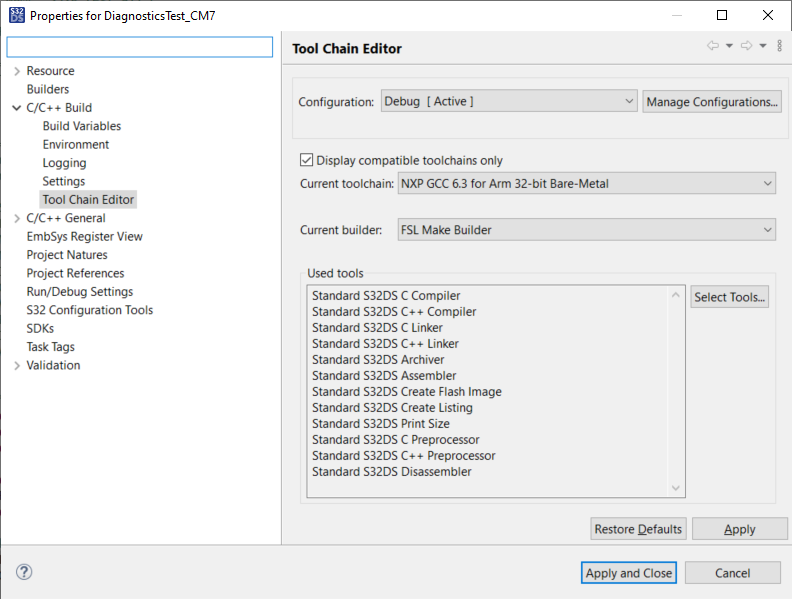Click the forward navigation arrow icon

(746, 46)
